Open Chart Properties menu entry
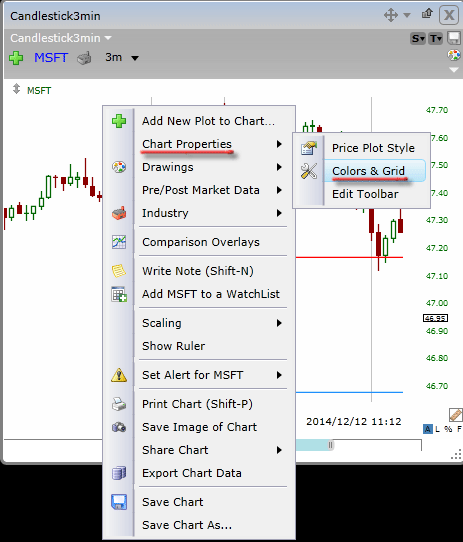The height and width of the screenshot is (542, 463). [187, 144]
